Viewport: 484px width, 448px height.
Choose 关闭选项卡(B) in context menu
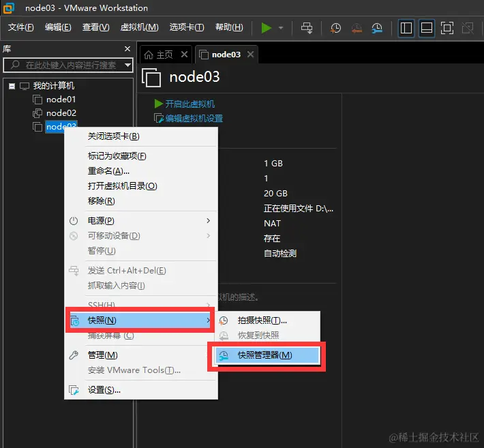[141, 136]
